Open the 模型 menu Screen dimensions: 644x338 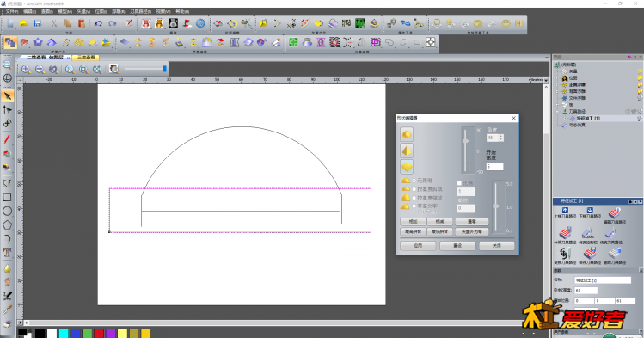click(x=64, y=11)
